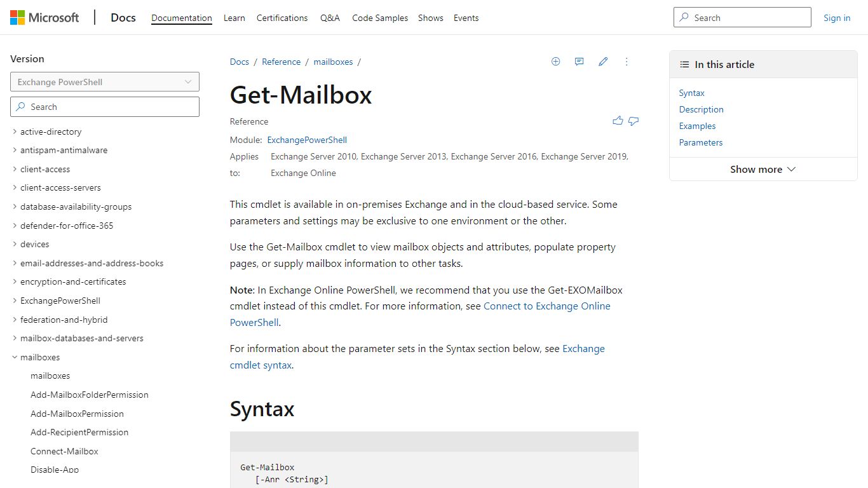The width and height of the screenshot is (868, 488).
Task: Open the Learn nav item
Action: [234, 18]
